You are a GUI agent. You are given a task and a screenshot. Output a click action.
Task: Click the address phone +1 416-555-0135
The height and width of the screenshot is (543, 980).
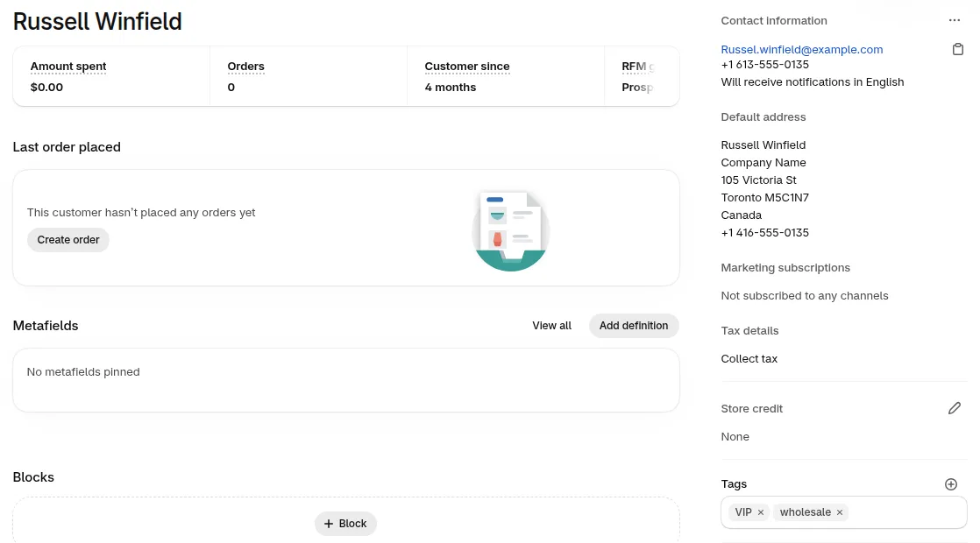764,232
